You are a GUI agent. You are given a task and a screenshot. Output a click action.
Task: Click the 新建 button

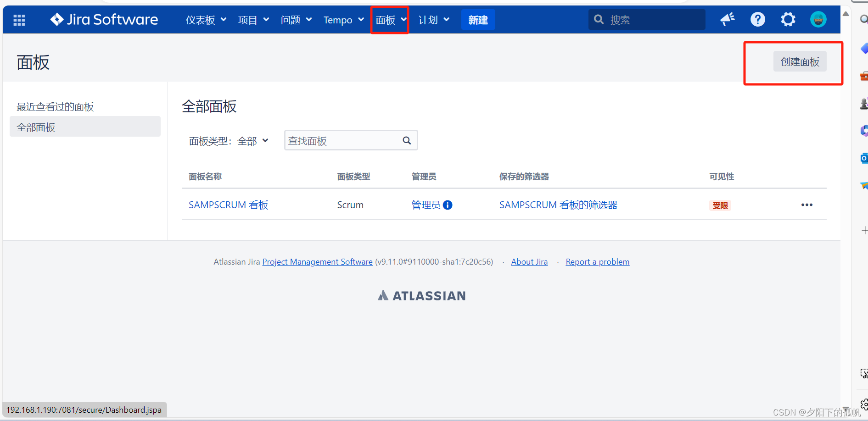click(x=478, y=20)
